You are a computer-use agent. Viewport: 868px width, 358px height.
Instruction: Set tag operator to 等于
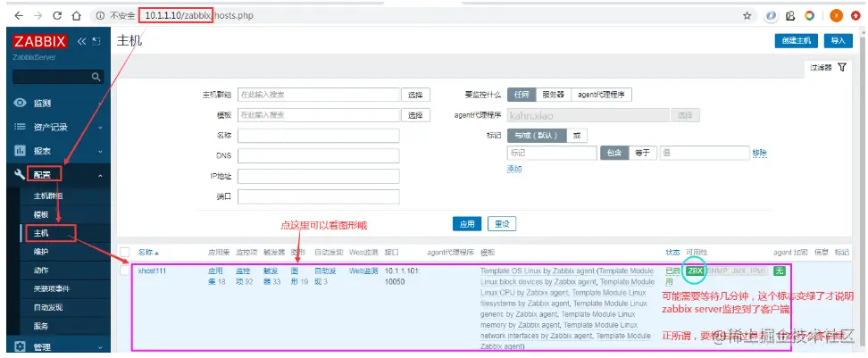[x=643, y=153]
